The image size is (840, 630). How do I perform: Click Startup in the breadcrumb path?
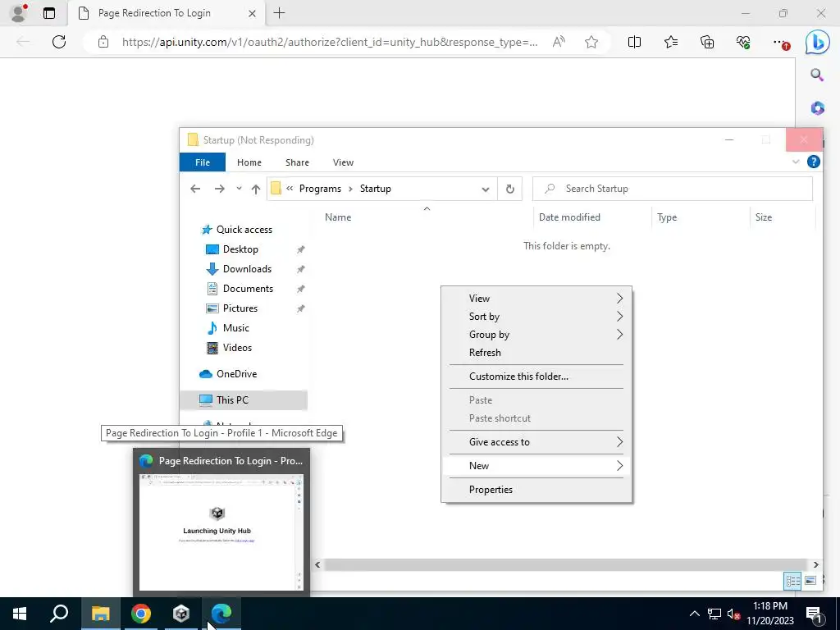tap(375, 189)
